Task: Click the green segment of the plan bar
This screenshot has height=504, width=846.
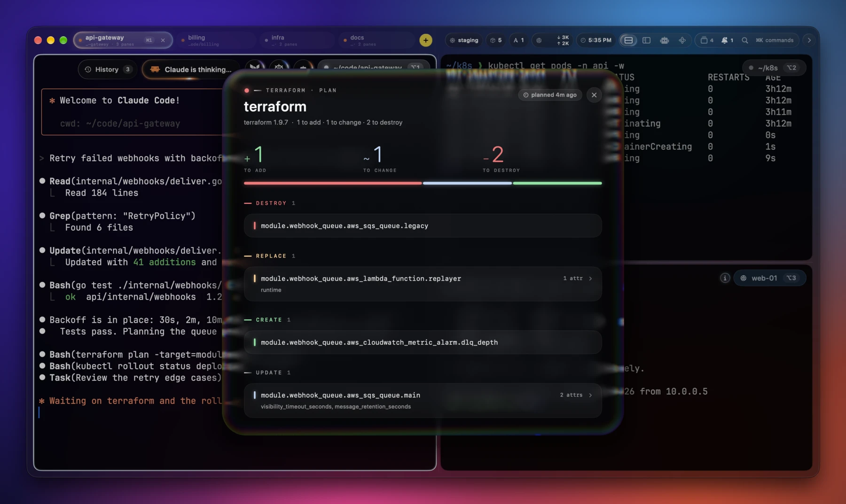Action: [x=557, y=183]
